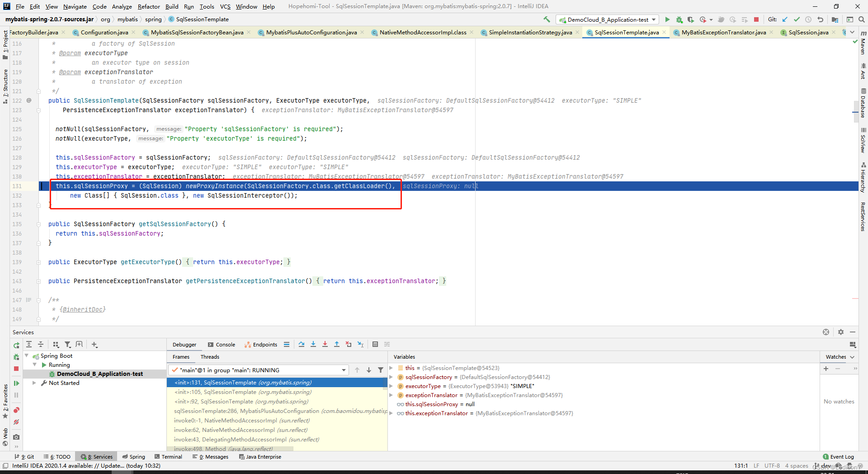Viewport: 868px width, 474px height.
Task: Expand the exceptionTranslator variable node
Action: tap(391, 395)
